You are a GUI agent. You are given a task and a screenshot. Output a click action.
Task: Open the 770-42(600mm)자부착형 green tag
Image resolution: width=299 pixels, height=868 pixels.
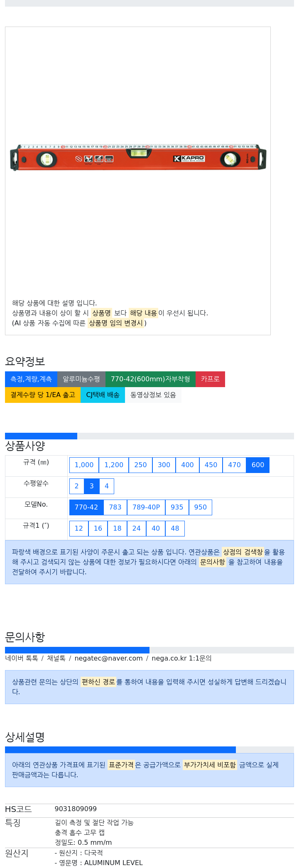pyautogui.click(x=150, y=379)
